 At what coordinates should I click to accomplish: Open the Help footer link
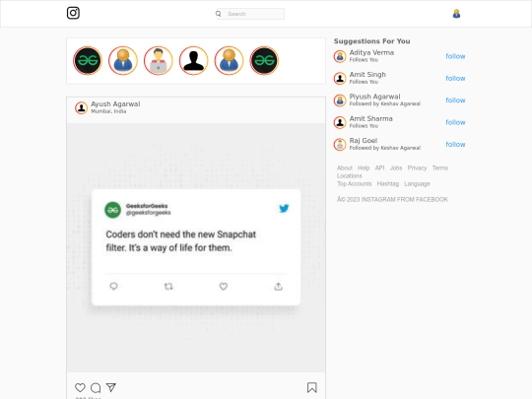point(364,167)
